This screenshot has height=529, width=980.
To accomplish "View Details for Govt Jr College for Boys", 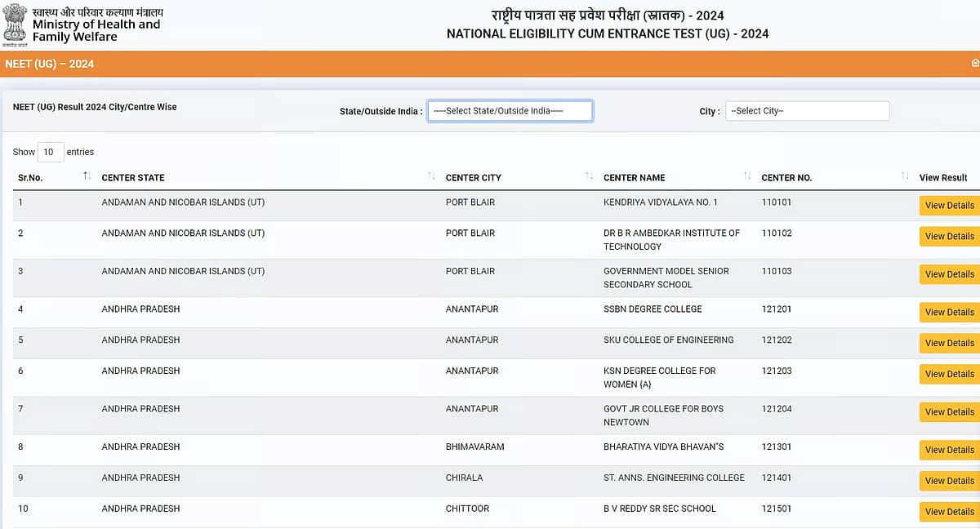I will (949, 411).
